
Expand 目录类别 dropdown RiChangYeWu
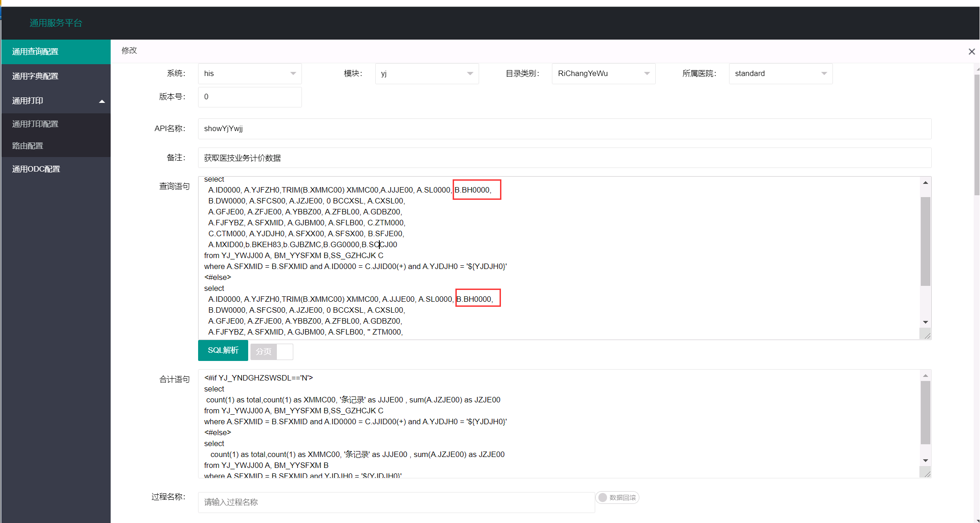pyautogui.click(x=603, y=74)
